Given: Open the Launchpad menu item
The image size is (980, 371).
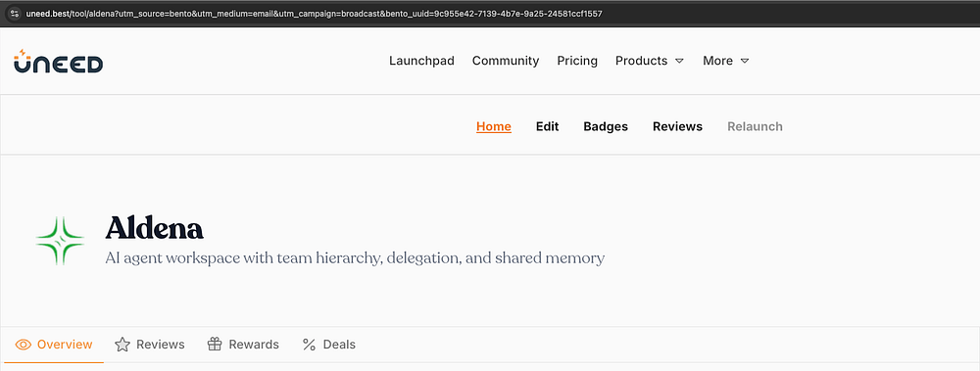Looking at the screenshot, I should [421, 61].
